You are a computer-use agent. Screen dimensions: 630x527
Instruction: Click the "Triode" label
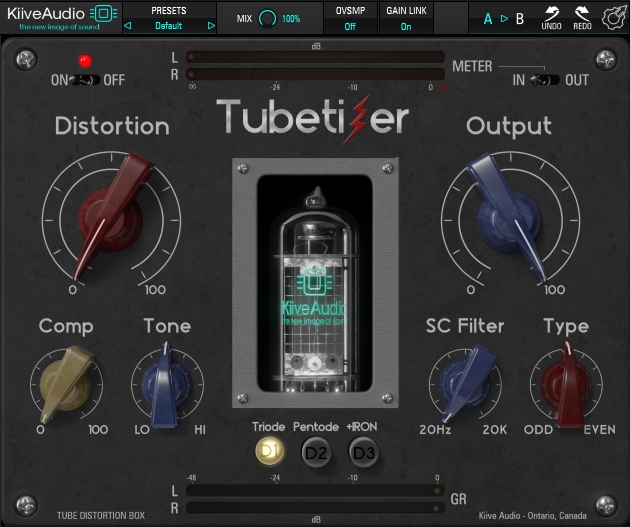point(268,427)
